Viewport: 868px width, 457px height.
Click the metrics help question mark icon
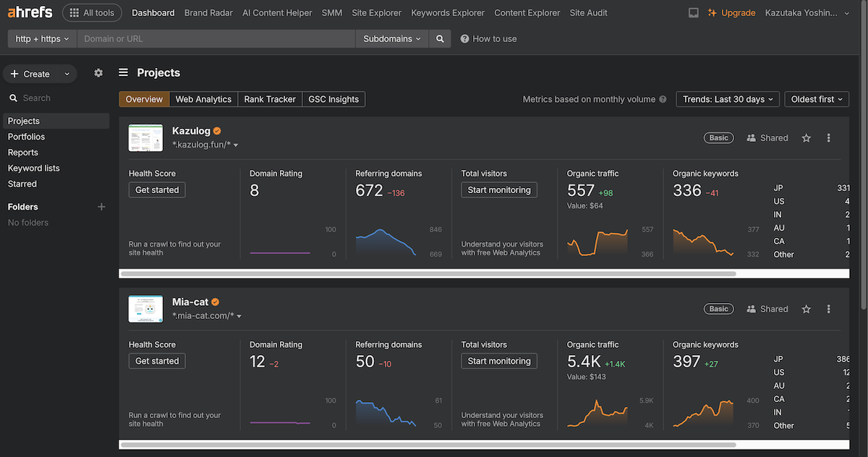(x=663, y=100)
